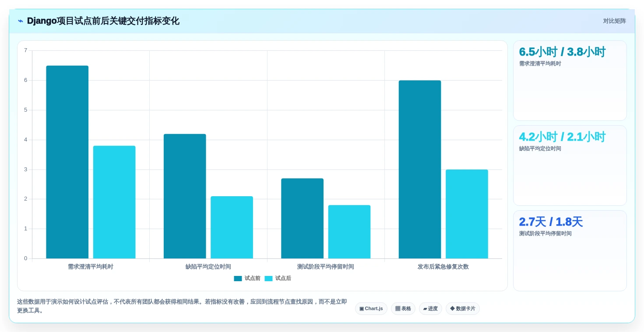This screenshot has width=644, height=332.
Task: Click the footnote paragraph starting 这些数据用于演示
Action: click(x=182, y=306)
